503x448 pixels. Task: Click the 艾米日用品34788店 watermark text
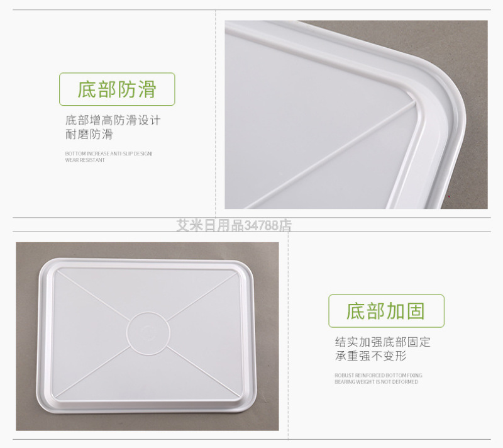pyautogui.click(x=234, y=225)
